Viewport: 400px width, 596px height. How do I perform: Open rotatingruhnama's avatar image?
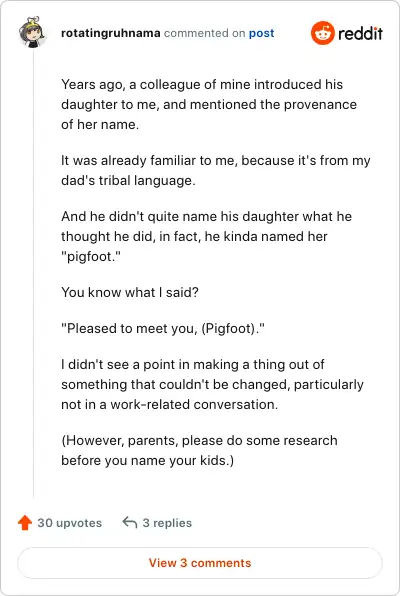[33, 32]
